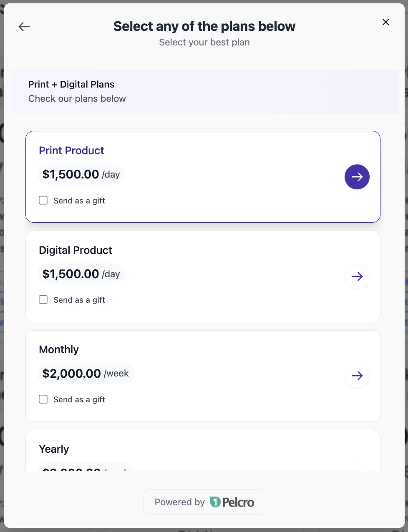This screenshot has height=532, width=408.
Task: Choose the Monthly plan title
Action: tap(59, 349)
